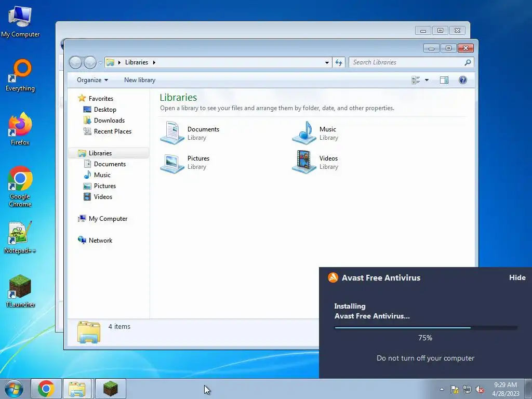Open the network tray icon
This screenshot has height=399, width=532.
tap(467, 389)
